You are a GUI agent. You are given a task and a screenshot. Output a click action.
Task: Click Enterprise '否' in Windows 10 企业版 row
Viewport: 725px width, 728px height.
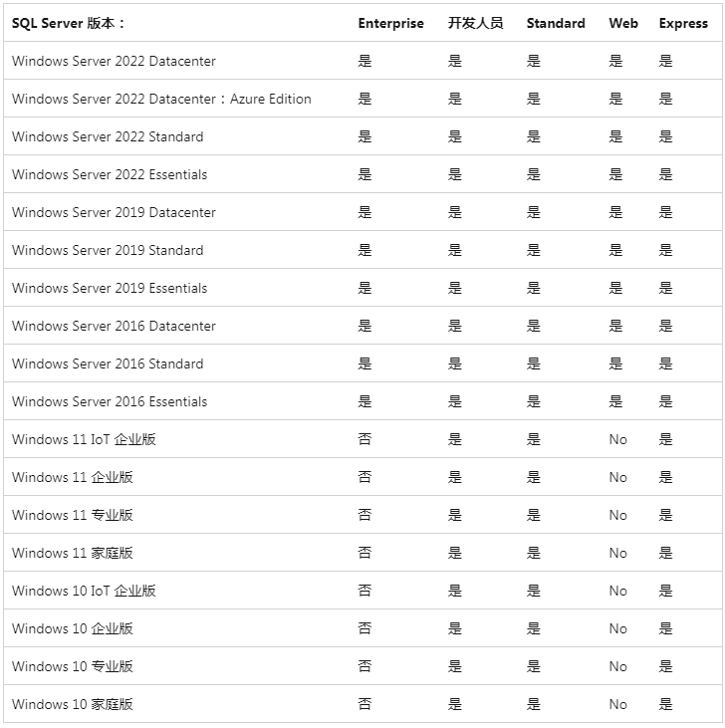[364, 628]
